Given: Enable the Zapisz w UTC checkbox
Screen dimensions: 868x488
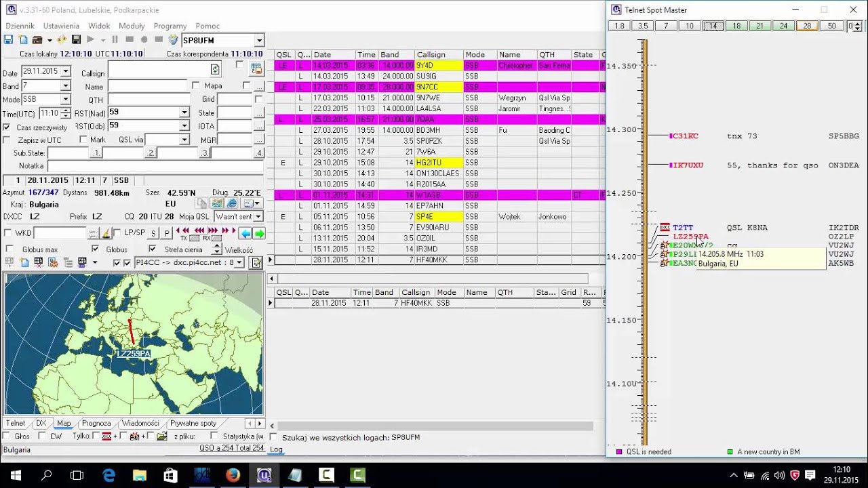Looking at the screenshot, I should click(7, 140).
